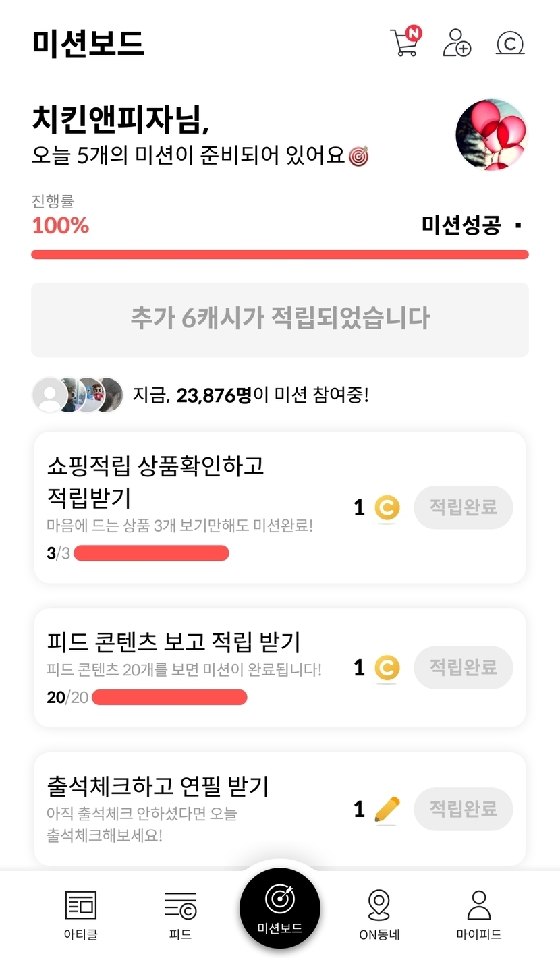Tap participant avatars next to 23,876명
560x958 pixels.
click(x=78, y=395)
